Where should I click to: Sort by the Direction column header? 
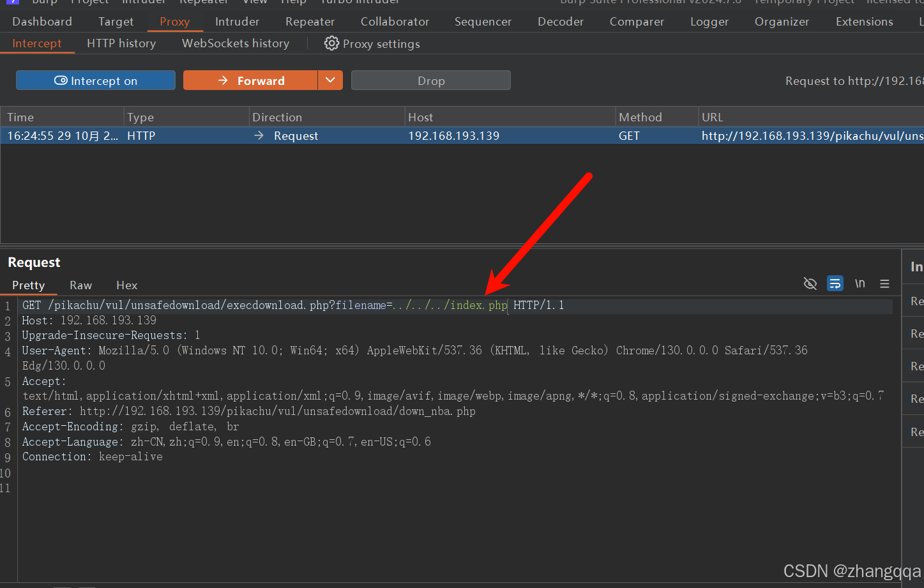[x=327, y=117]
